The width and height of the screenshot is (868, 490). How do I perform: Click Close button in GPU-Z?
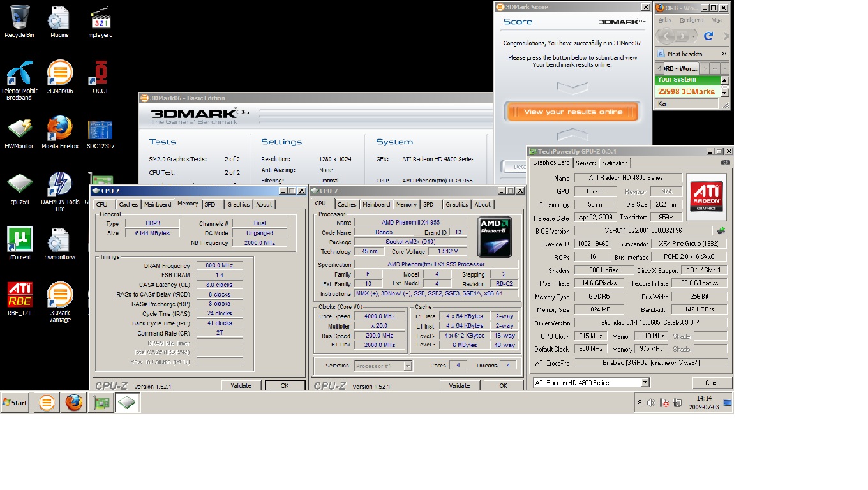point(712,383)
